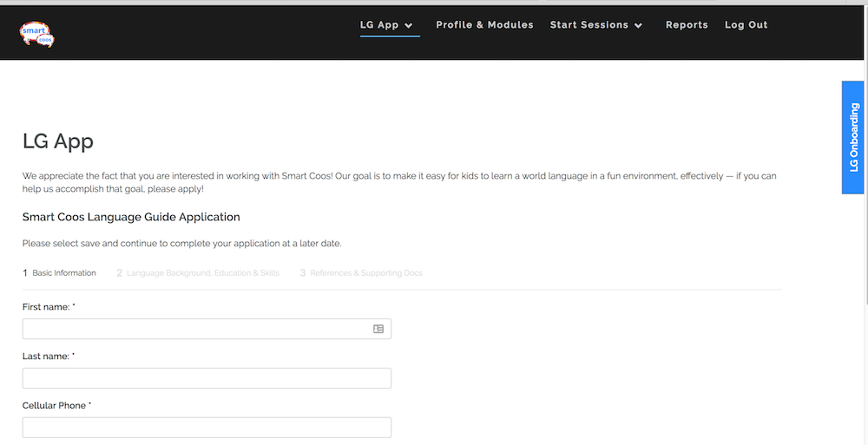Expand the LG App menu chevron
The width and height of the screenshot is (868, 445).
pyautogui.click(x=409, y=25)
